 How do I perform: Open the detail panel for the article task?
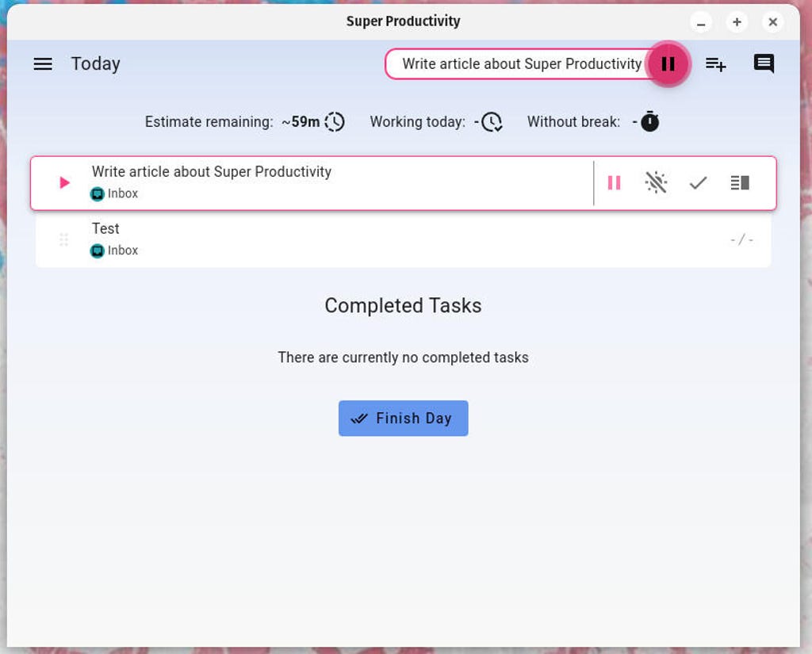pyautogui.click(x=740, y=183)
